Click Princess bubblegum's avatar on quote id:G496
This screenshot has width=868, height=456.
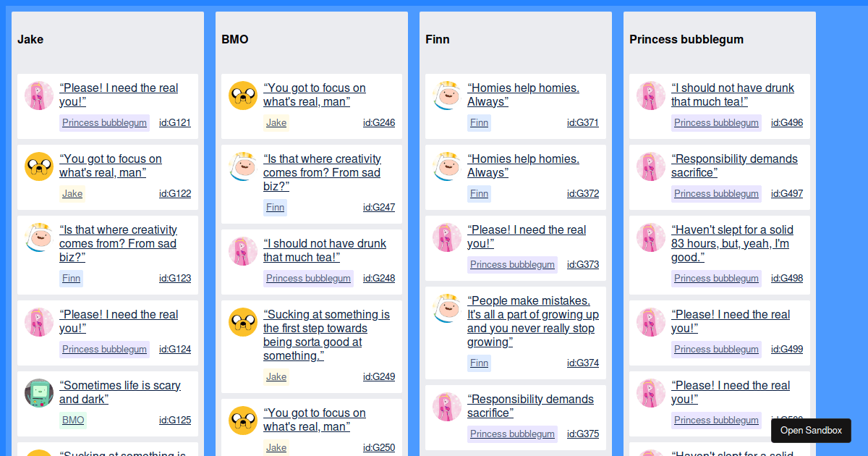pyautogui.click(x=651, y=95)
